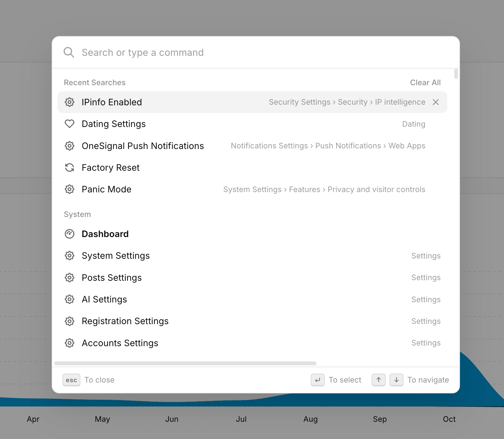Select the Factory Reset command
The height and width of the screenshot is (439, 504).
pyautogui.click(x=252, y=167)
